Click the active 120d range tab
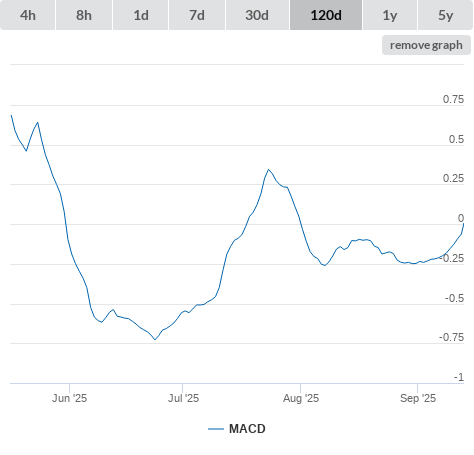474x455 pixels. pos(326,15)
